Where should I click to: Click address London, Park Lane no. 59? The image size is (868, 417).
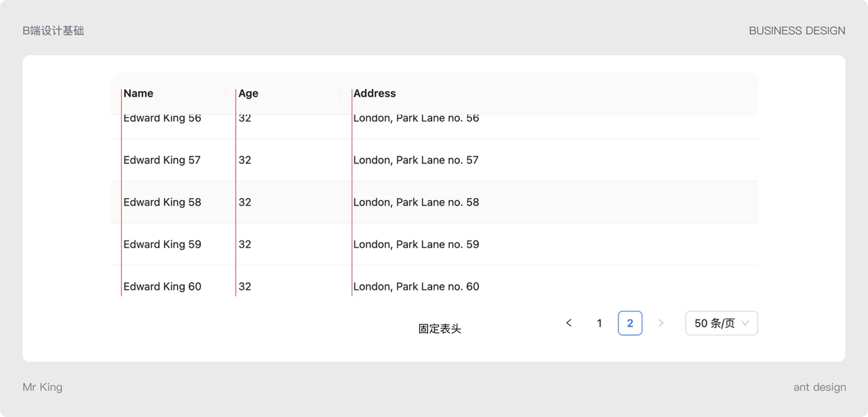[x=416, y=244]
